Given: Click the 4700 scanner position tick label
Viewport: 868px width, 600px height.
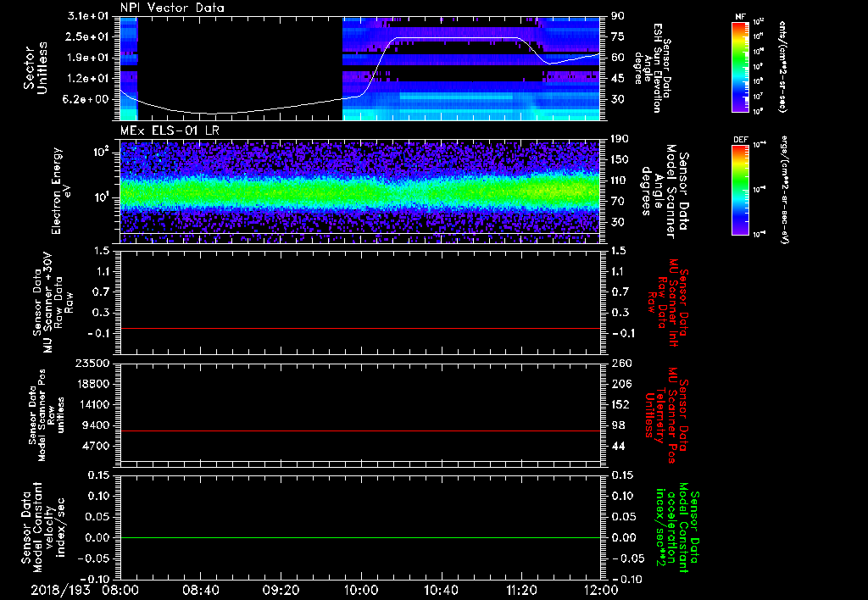Looking at the screenshot, I should tap(96, 446).
